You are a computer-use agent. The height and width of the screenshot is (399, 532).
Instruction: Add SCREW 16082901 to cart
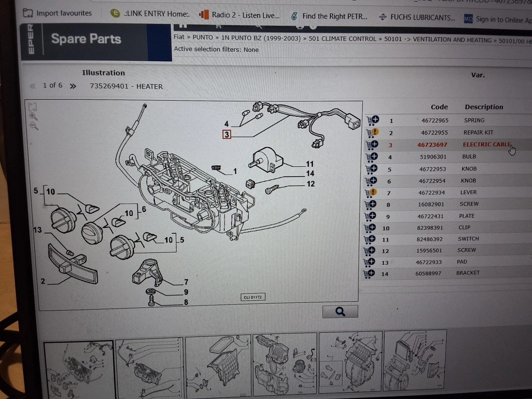click(x=370, y=204)
